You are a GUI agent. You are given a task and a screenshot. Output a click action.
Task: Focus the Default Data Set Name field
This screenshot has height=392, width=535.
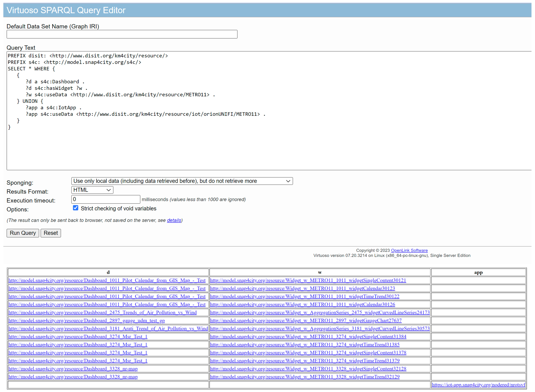(122, 34)
